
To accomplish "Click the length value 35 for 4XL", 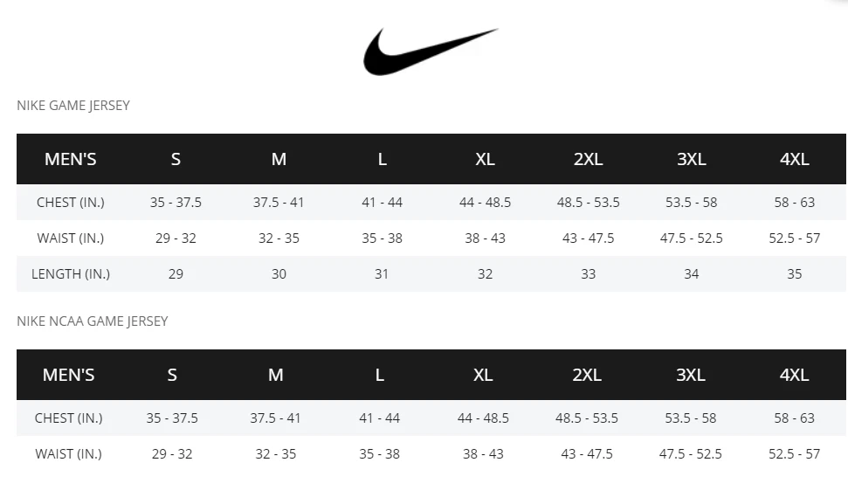I will click(x=794, y=274).
